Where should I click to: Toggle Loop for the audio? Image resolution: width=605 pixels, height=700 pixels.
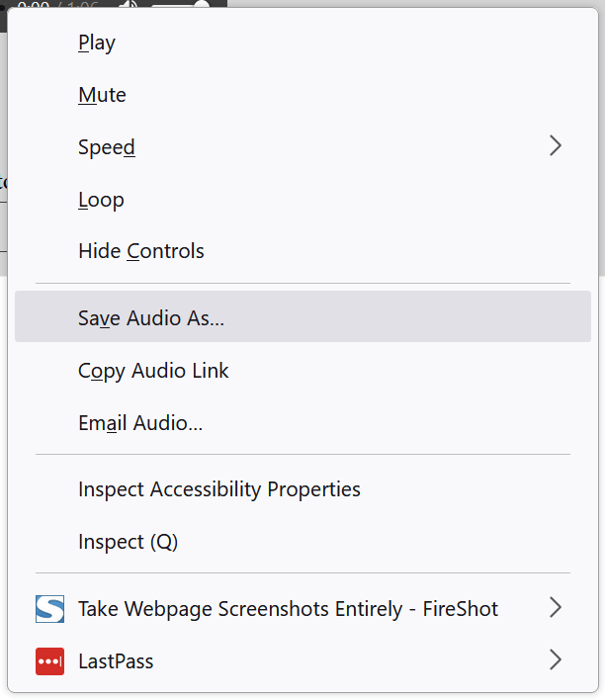pos(101,200)
